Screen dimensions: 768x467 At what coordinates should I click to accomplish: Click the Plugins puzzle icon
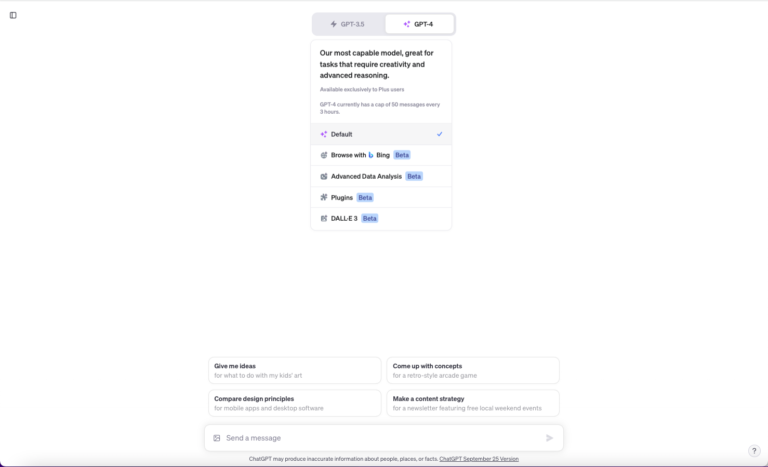tap(324, 197)
